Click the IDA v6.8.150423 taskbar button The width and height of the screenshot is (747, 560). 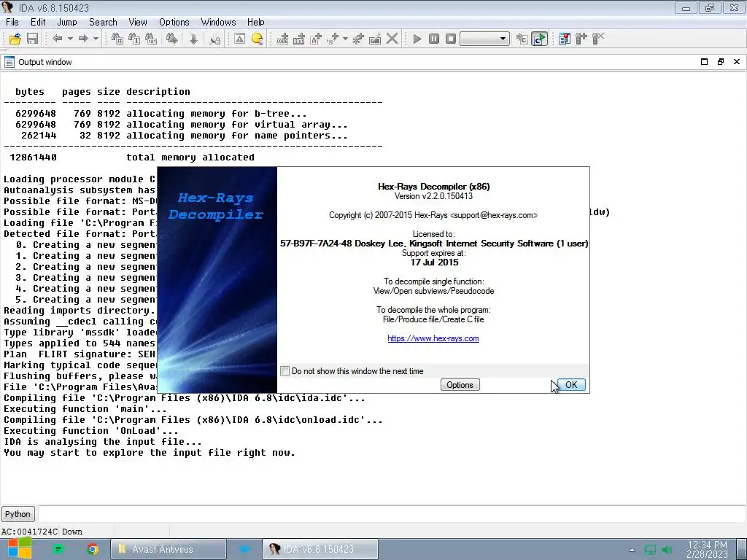click(x=320, y=549)
